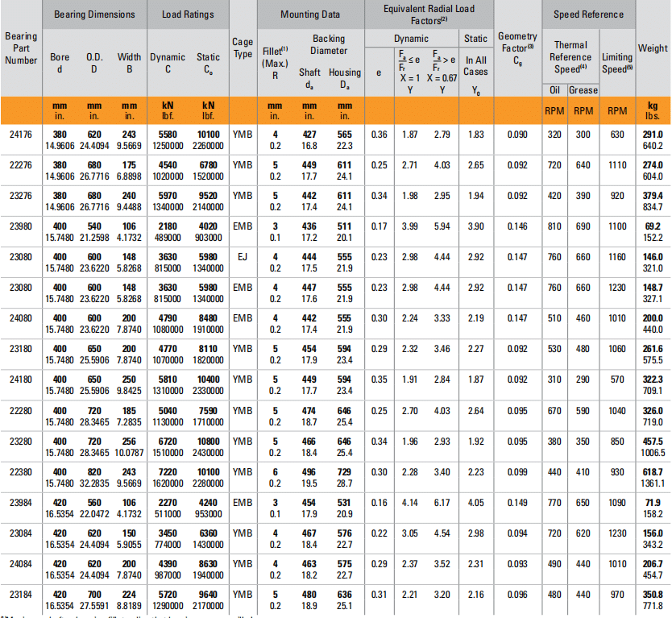Image resolution: width=672 pixels, height=618 pixels.
Task: Select bearing part number 24176
Action: point(21,135)
